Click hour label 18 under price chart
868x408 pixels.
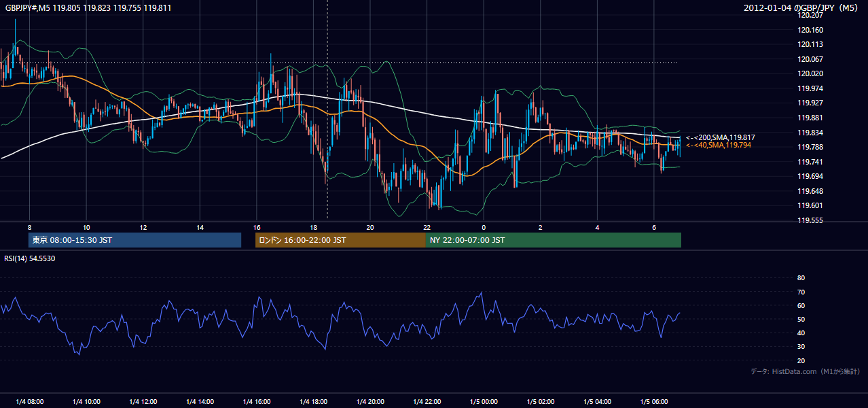(x=313, y=227)
